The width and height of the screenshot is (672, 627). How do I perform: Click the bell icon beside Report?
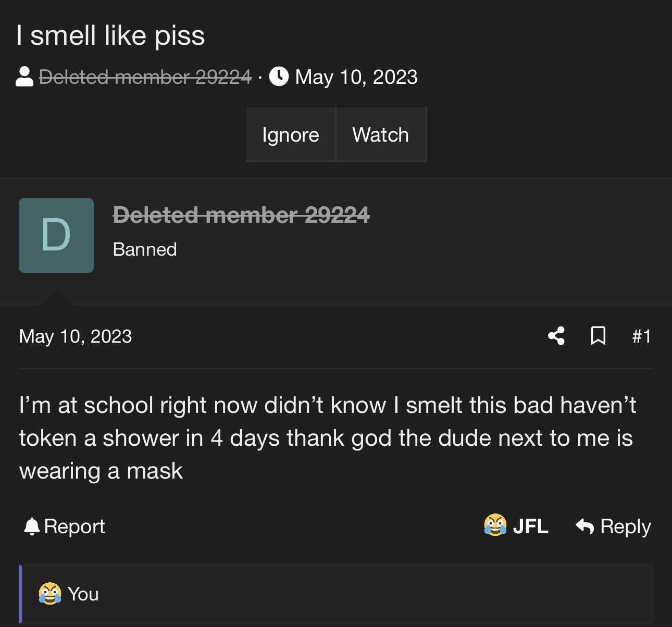[x=32, y=526]
